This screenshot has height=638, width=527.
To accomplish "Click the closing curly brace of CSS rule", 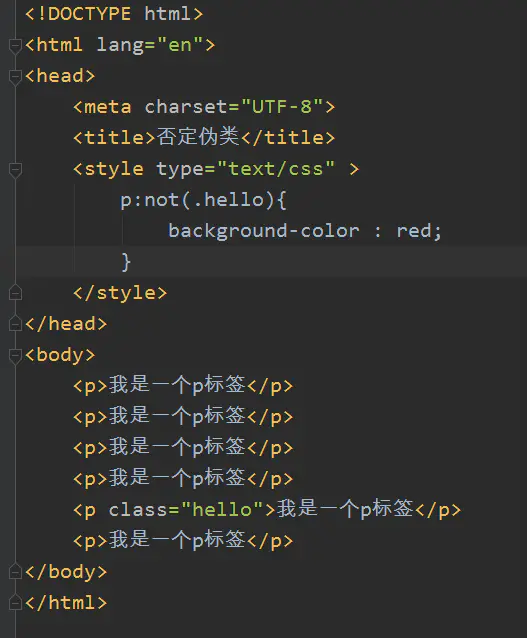I will 126,262.
